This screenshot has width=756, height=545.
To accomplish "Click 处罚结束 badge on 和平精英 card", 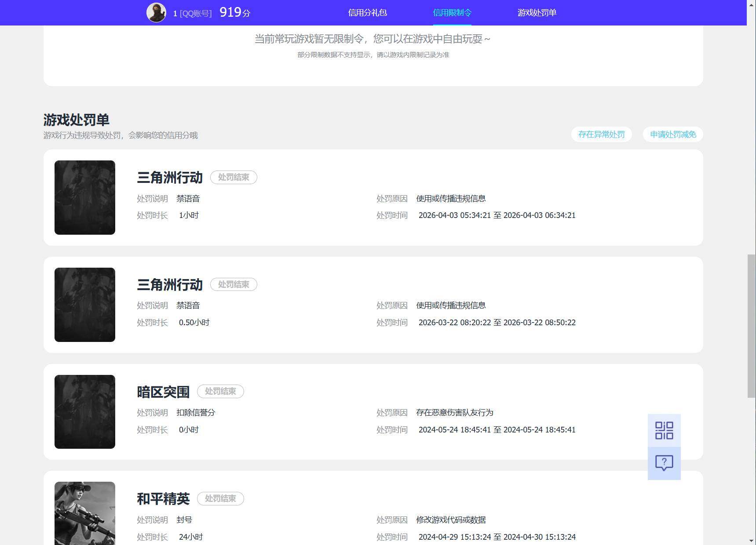I will coord(220,498).
